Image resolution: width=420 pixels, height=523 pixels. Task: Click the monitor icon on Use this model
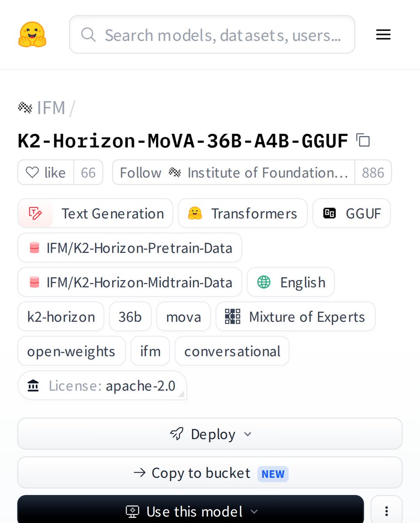tap(132, 511)
